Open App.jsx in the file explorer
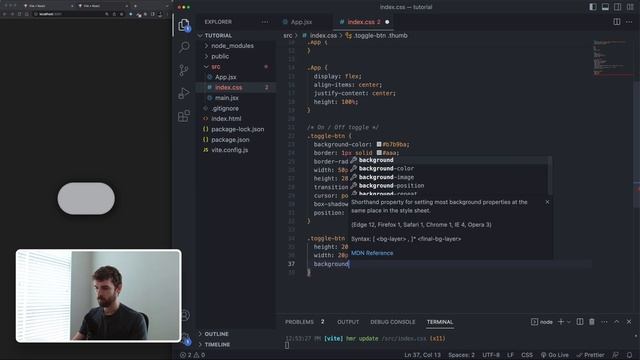The height and width of the screenshot is (360, 640). tap(236, 77)
